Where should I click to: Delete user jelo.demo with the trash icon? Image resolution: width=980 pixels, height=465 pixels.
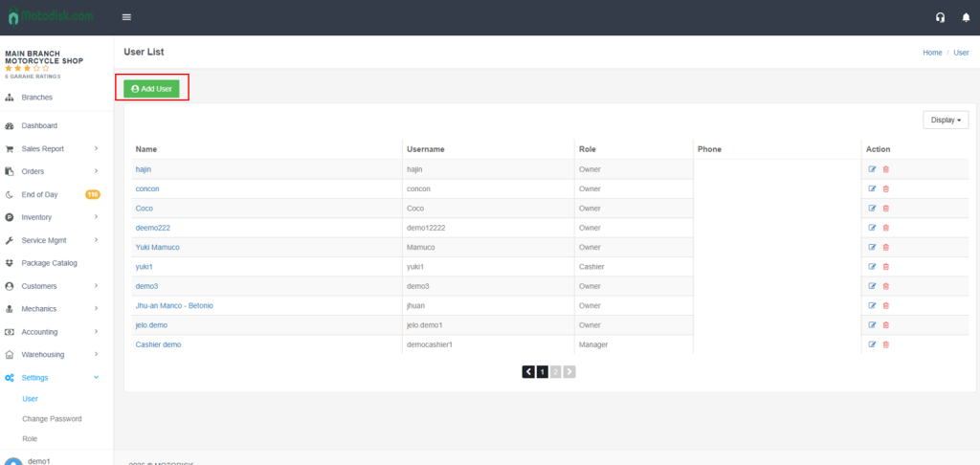[885, 325]
